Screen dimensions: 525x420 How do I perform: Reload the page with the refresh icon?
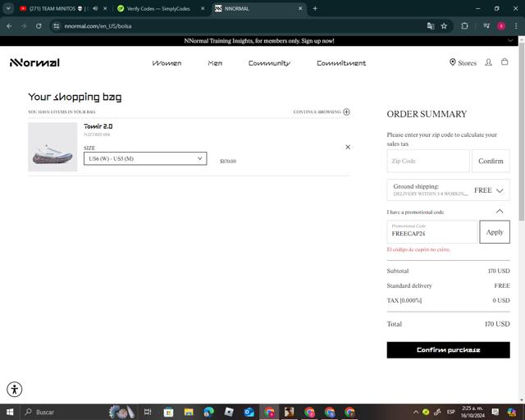pos(39,26)
